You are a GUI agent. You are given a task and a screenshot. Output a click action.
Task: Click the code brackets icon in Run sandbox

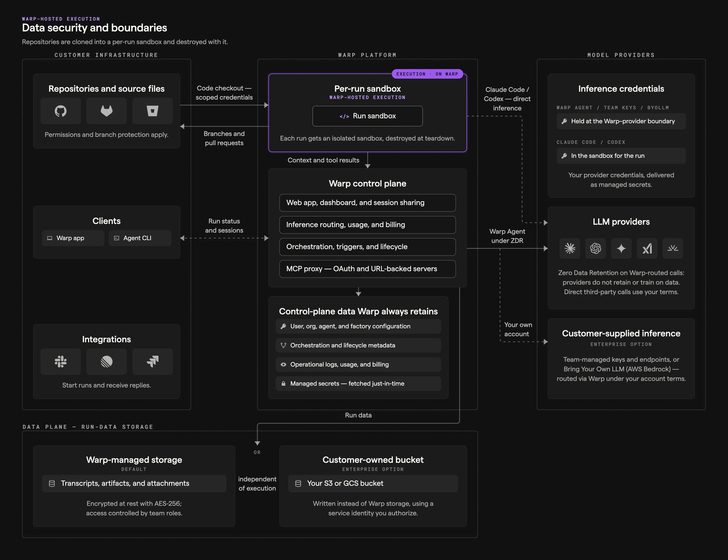344,116
